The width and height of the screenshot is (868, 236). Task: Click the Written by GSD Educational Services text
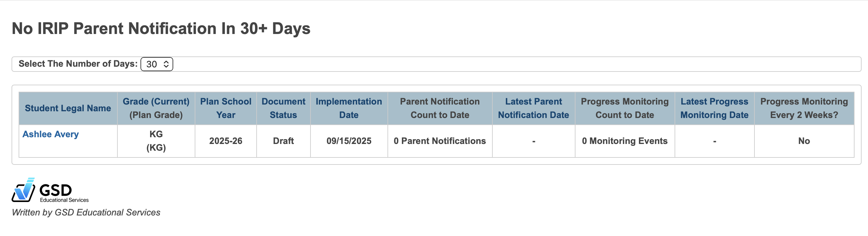[86, 213]
